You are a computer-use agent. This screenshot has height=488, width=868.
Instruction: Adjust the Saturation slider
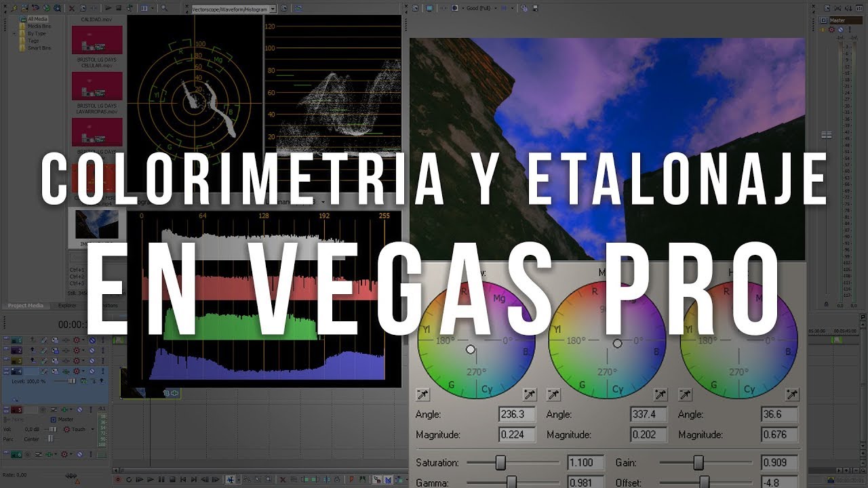(500, 462)
